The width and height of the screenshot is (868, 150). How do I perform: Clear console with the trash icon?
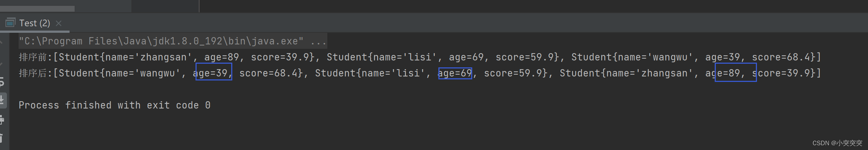pos(1,138)
